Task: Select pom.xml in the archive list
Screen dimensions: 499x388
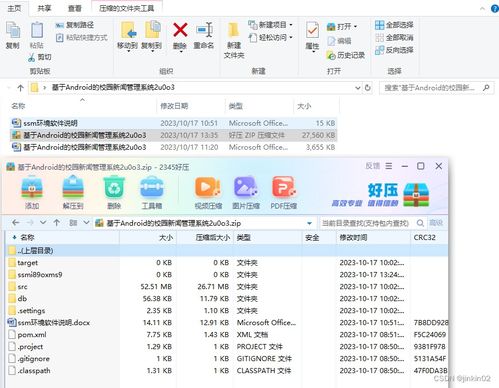Action: tap(32, 335)
